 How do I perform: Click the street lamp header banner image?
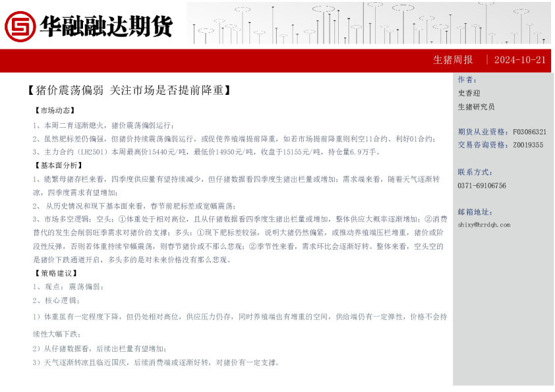pos(369,24)
